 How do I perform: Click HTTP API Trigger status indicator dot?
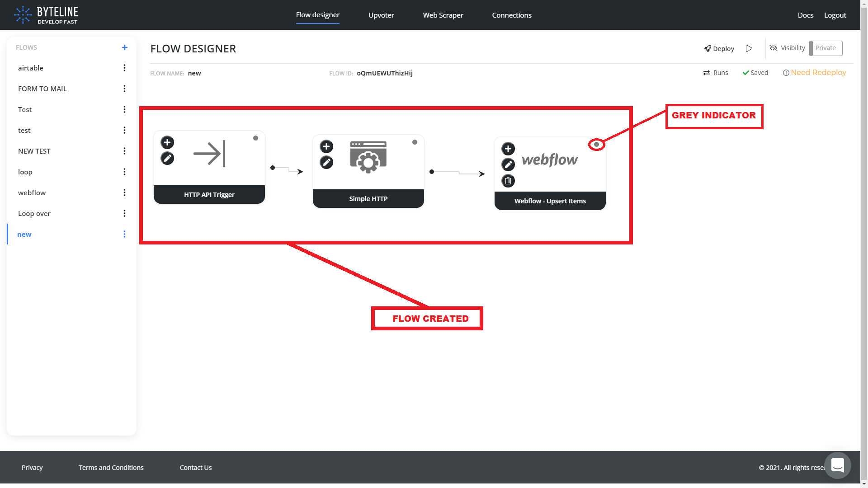[255, 138]
